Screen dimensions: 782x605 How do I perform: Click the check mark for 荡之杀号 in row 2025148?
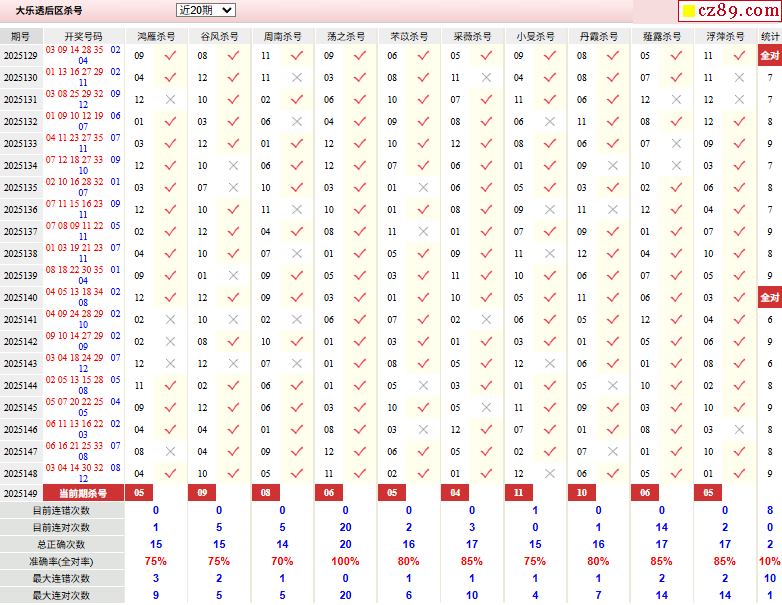click(360, 474)
